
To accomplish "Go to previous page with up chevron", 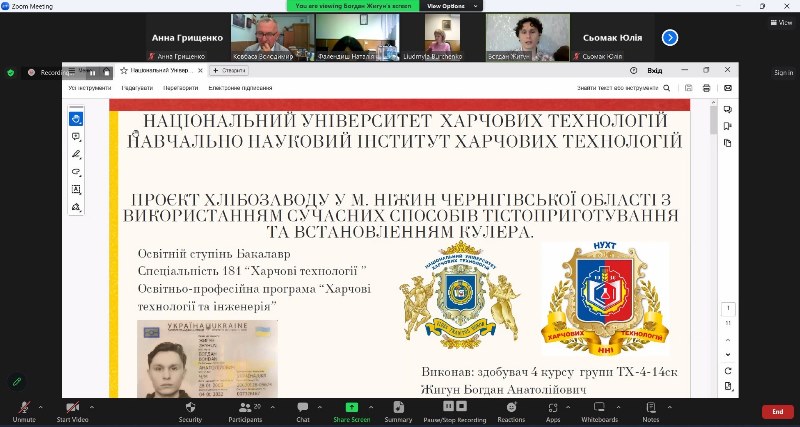I will tap(728, 340).
